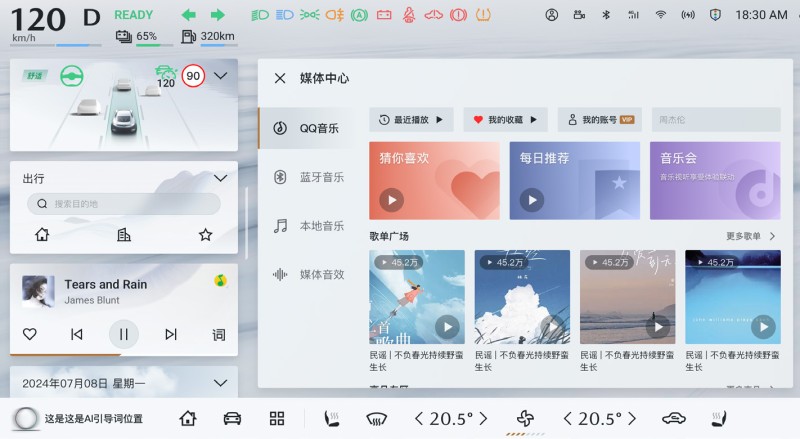800x439 pixels.
Task: Play third playlist with beach cover
Action: (x=658, y=327)
